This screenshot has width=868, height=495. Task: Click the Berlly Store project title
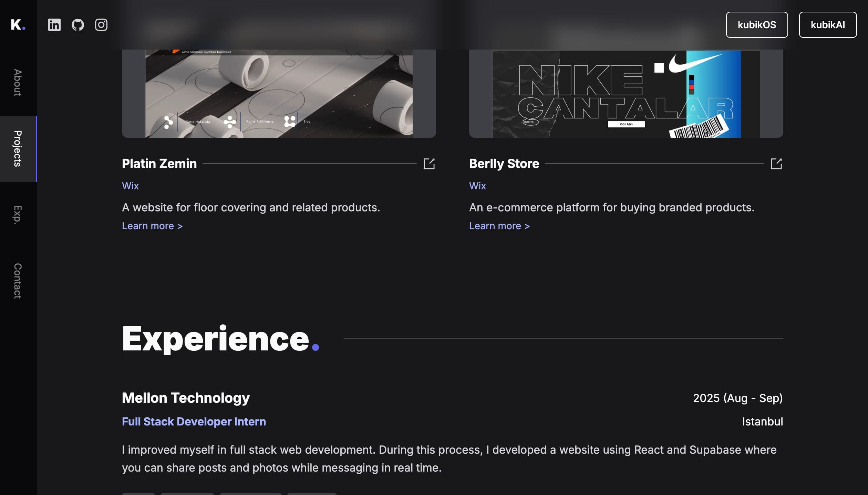[x=504, y=164]
